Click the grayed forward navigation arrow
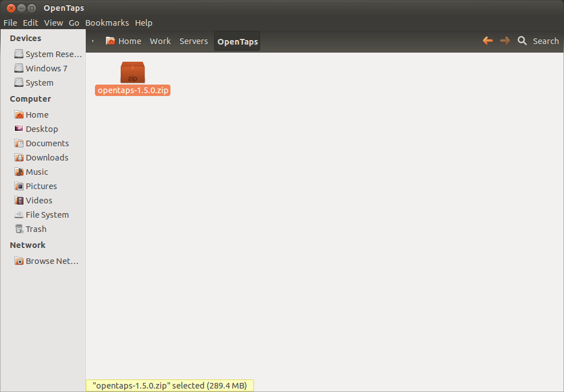The image size is (564, 392). click(x=505, y=41)
